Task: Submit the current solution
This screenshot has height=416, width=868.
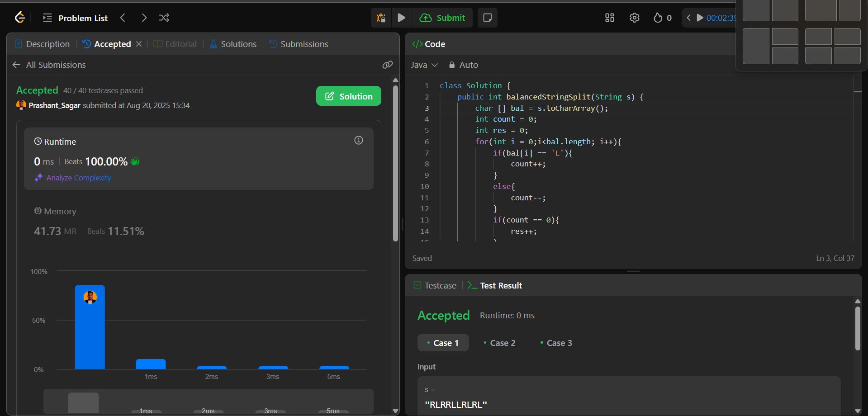Action: click(x=443, y=18)
